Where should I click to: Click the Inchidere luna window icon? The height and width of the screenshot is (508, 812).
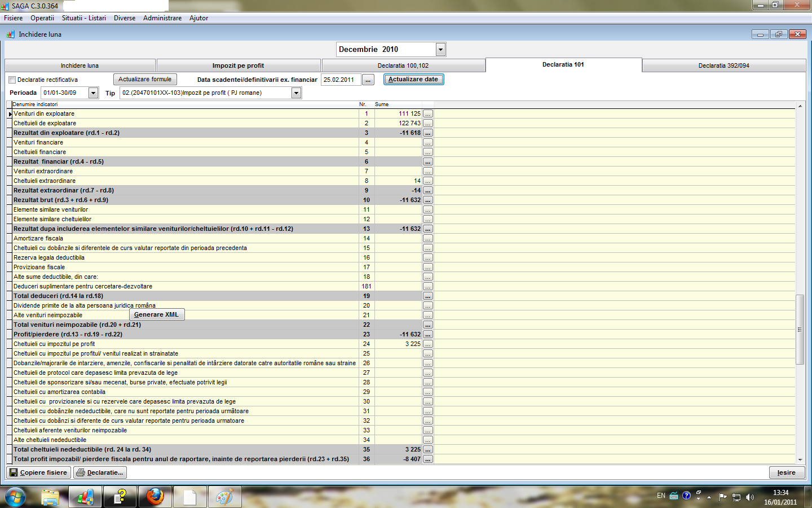pos(10,34)
